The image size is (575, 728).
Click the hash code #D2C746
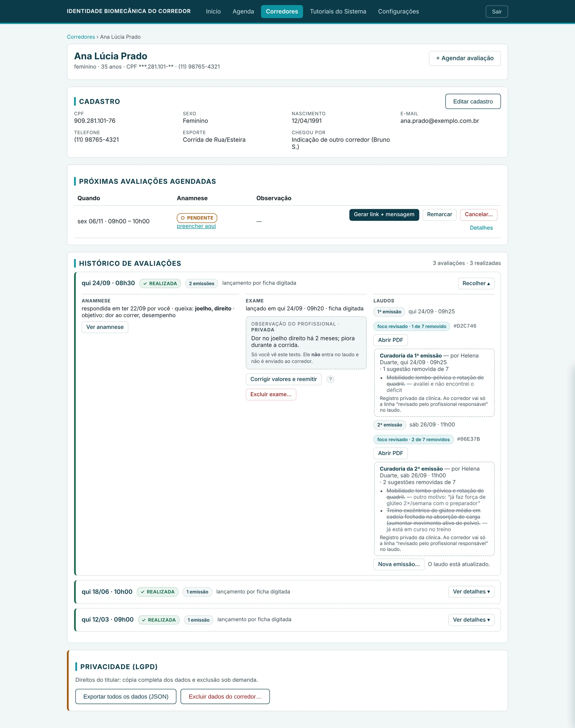tap(465, 326)
